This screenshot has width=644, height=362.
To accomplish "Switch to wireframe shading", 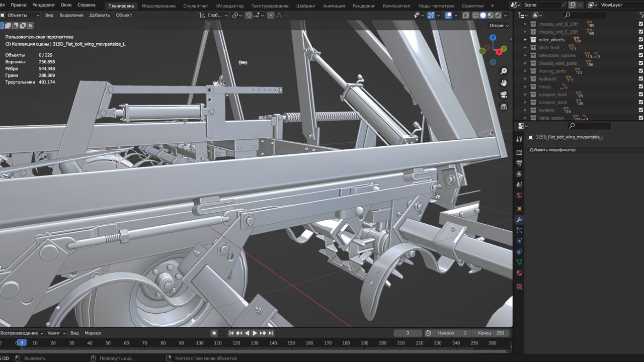I will [x=475, y=15].
